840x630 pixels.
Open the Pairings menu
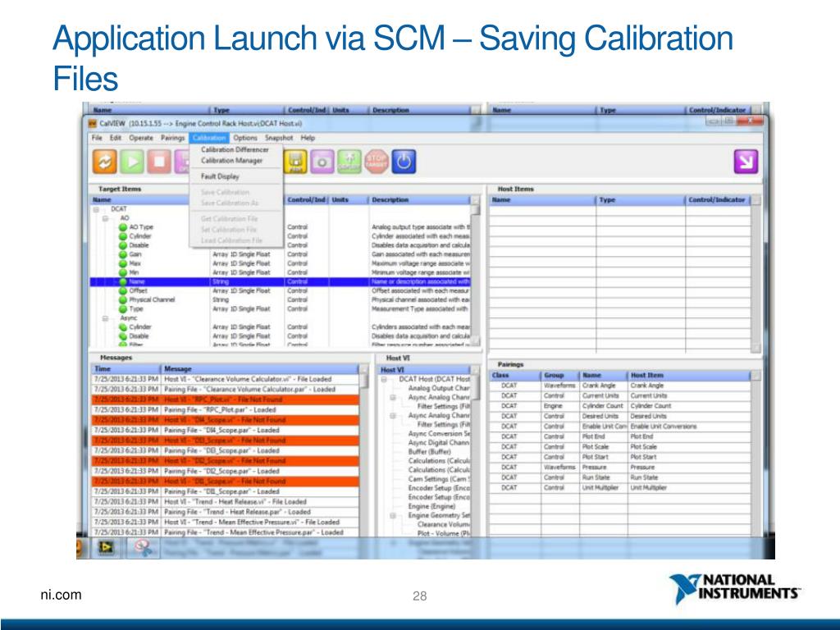172,138
